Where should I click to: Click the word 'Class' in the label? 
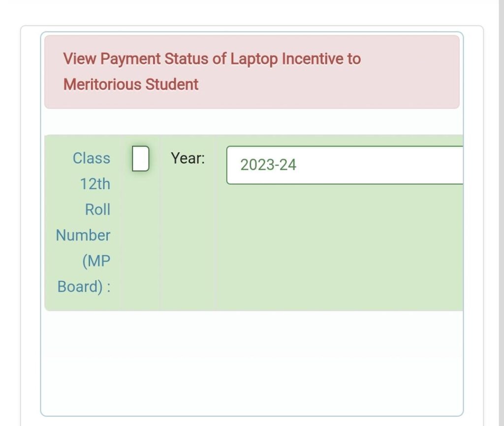(x=92, y=158)
